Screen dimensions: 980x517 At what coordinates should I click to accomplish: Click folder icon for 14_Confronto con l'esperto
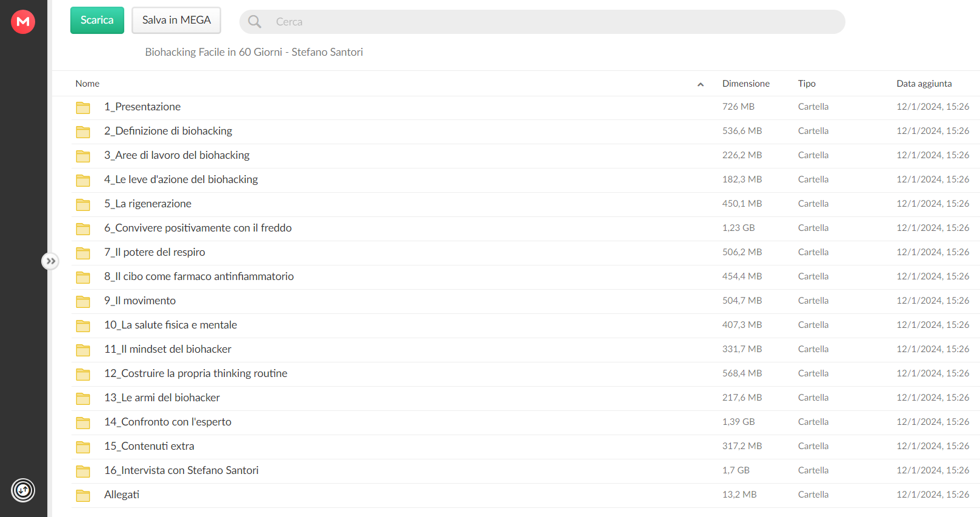pyautogui.click(x=83, y=423)
